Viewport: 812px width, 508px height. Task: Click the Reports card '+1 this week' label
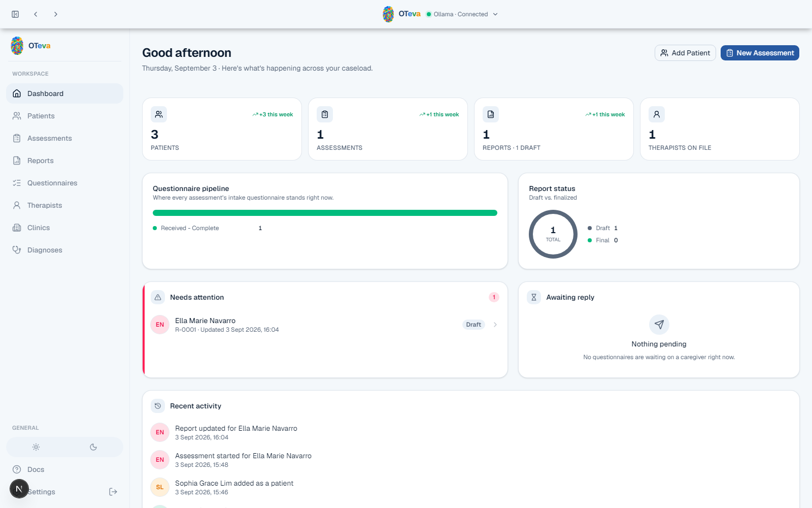(605, 114)
